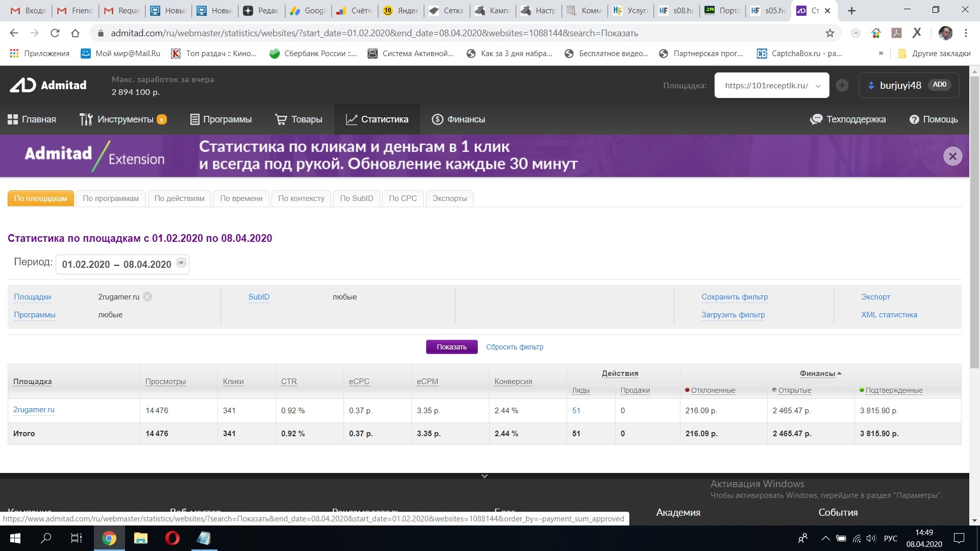Open the Техподдержка chat icon

click(x=816, y=119)
